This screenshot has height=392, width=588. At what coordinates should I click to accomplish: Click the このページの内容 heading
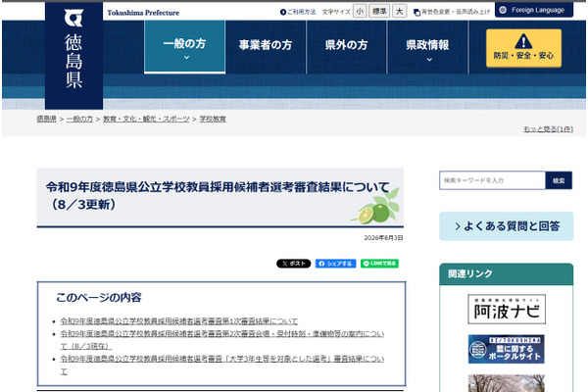[99, 298]
